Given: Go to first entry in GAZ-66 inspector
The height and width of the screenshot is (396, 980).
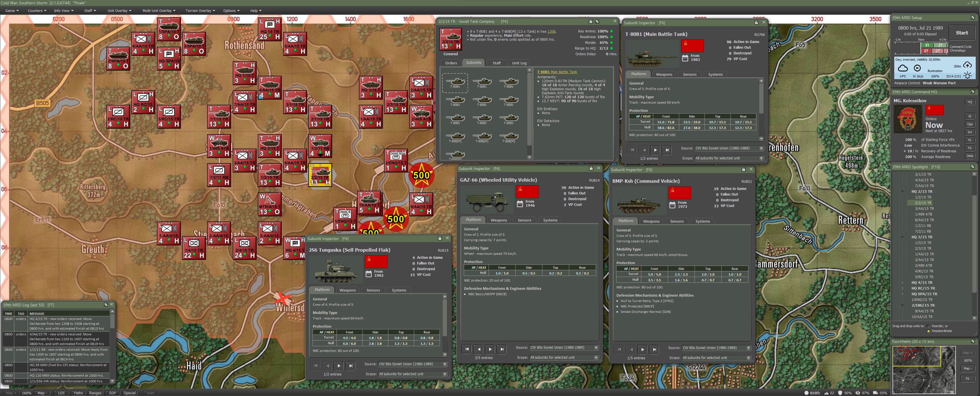Looking at the screenshot, I should pos(467,349).
